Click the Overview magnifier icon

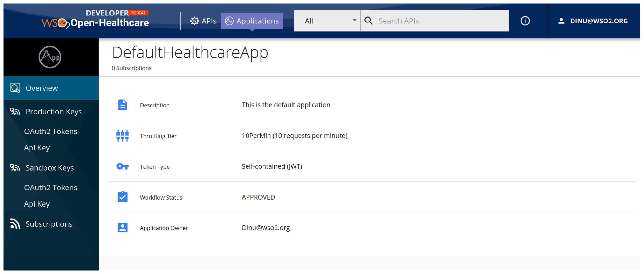pos(15,88)
